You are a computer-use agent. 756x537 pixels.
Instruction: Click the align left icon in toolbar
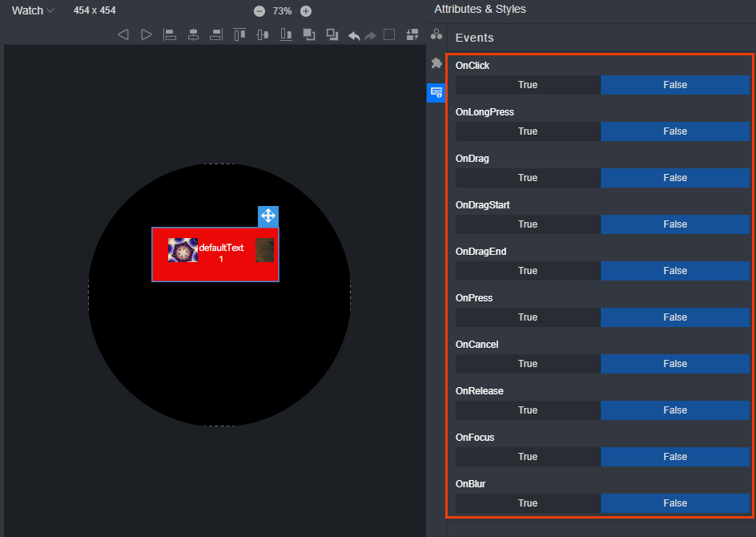[170, 34]
